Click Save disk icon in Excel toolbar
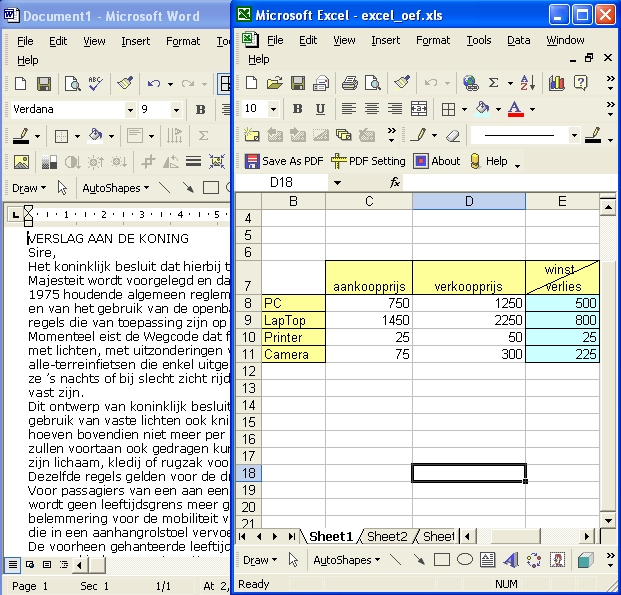621x595 pixels. point(298,83)
